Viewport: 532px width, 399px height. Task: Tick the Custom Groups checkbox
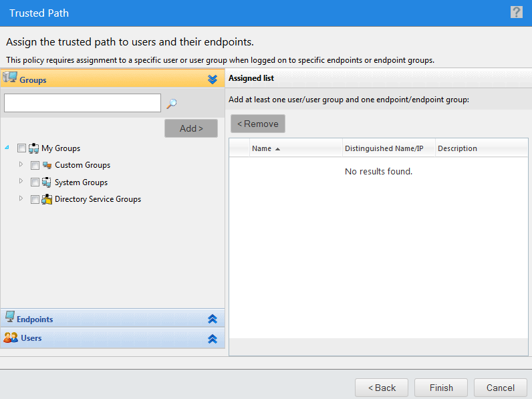35,165
